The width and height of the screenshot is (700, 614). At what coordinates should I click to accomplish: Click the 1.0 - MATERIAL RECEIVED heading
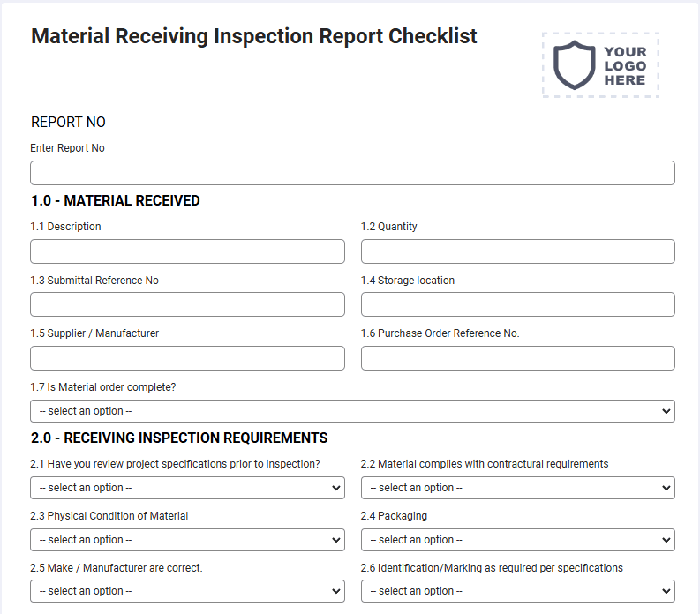coord(115,201)
